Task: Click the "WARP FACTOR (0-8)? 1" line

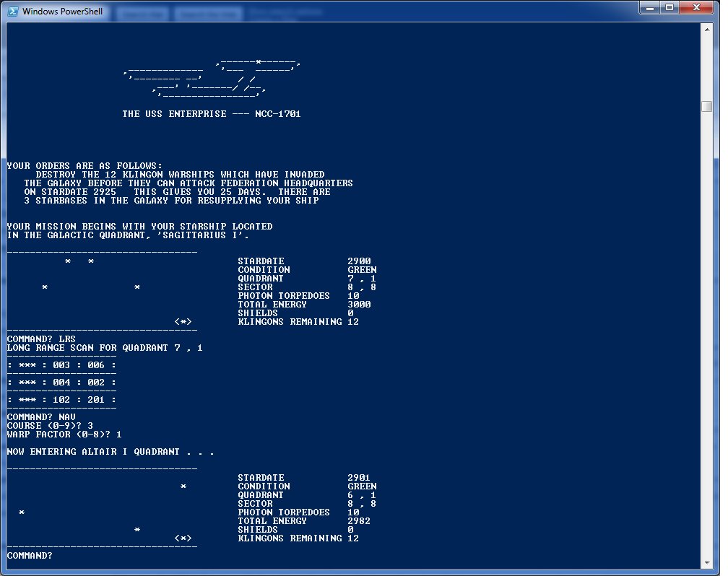Action: click(64, 435)
